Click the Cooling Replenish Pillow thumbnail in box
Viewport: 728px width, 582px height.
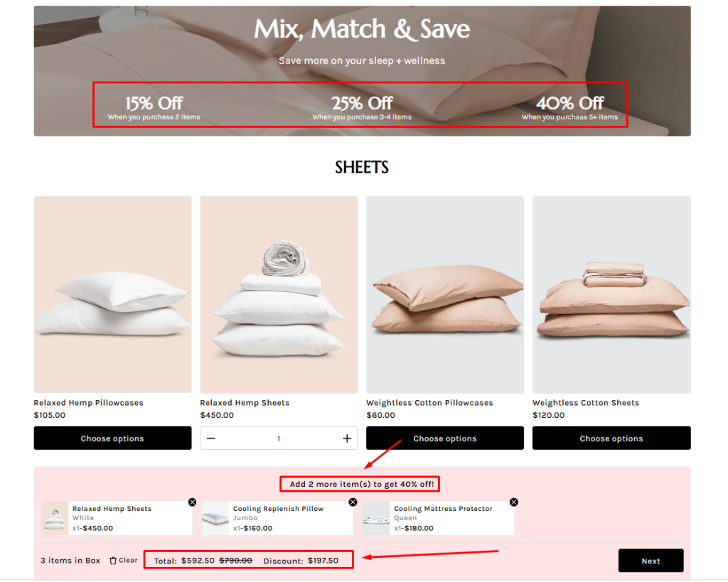pos(215,518)
